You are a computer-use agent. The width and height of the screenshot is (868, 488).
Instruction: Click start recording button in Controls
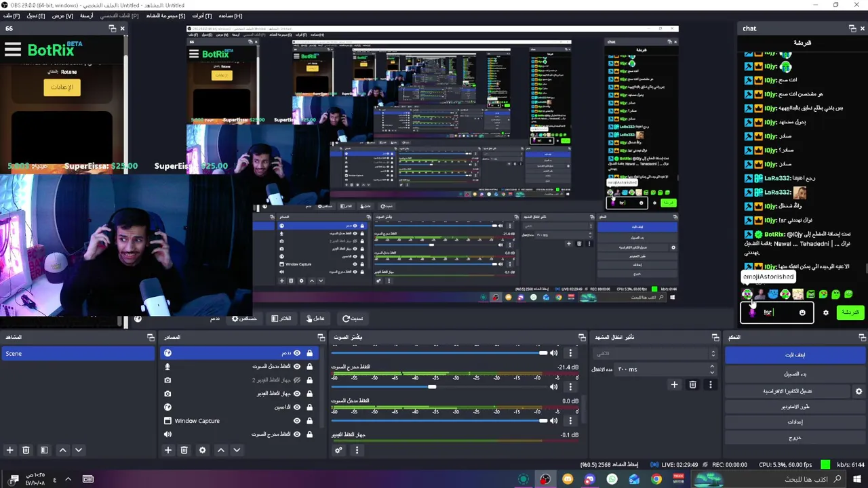point(795,374)
